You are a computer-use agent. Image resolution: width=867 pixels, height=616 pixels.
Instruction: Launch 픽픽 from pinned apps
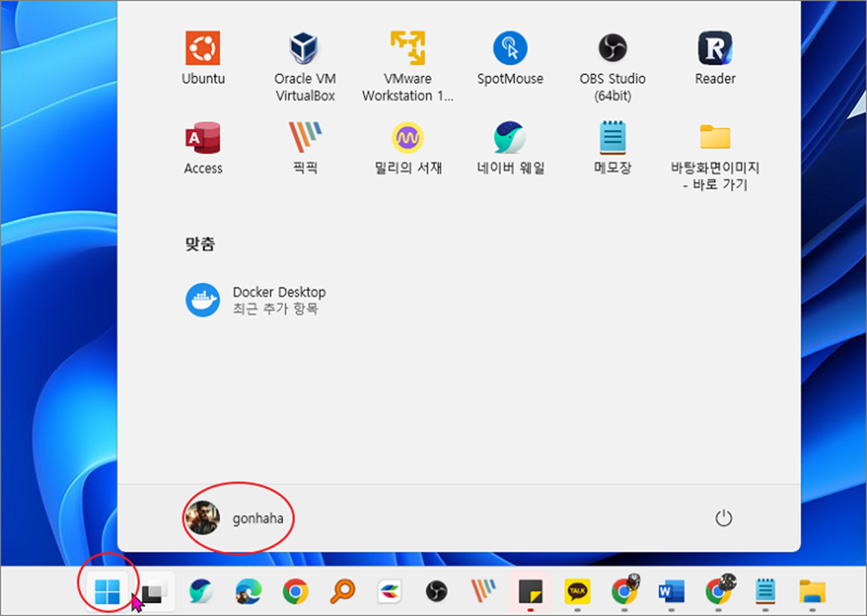click(x=304, y=148)
